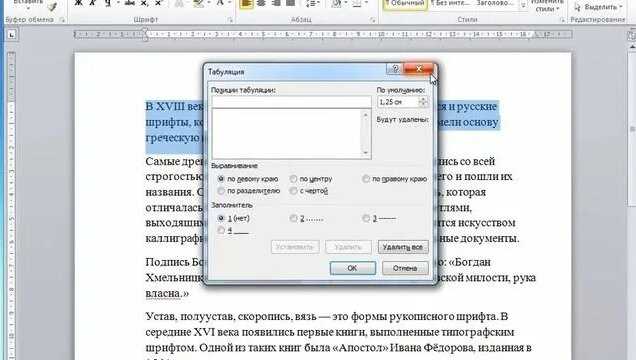
Task: Close the Табуляция dialog
Action: point(419,69)
